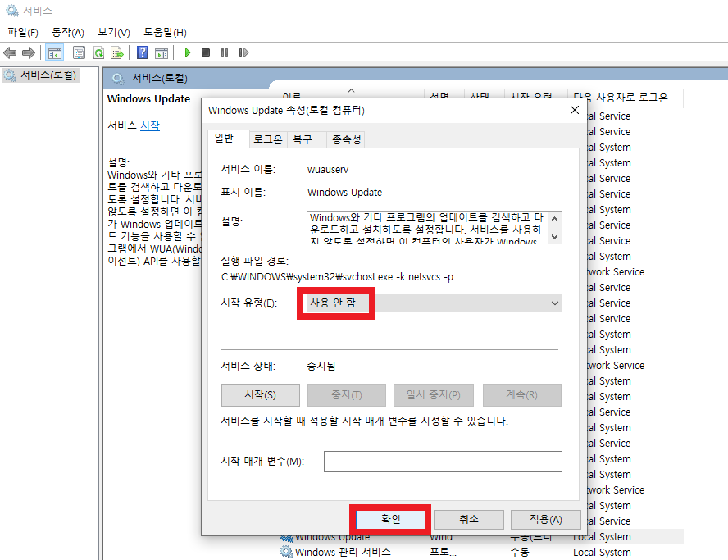Open the blue help question mark icon
The height and width of the screenshot is (560, 728).
tap(142, 53)
